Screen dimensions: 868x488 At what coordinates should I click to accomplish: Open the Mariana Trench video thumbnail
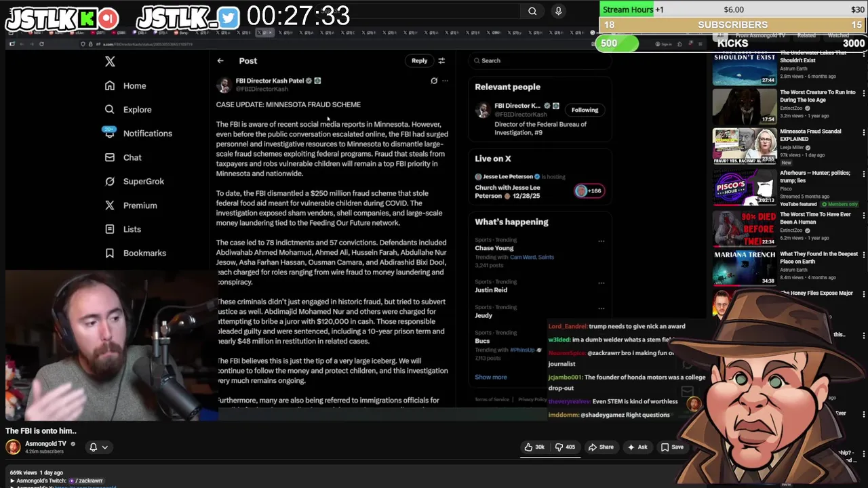point(745,267)
